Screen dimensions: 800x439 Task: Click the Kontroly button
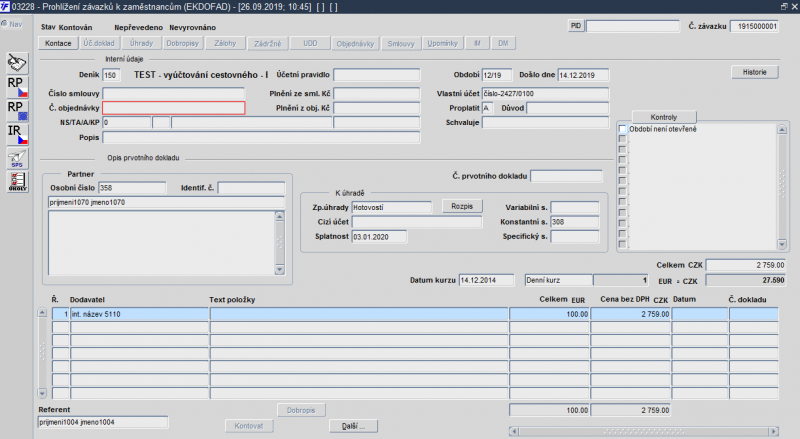click(x=663, y=117)
